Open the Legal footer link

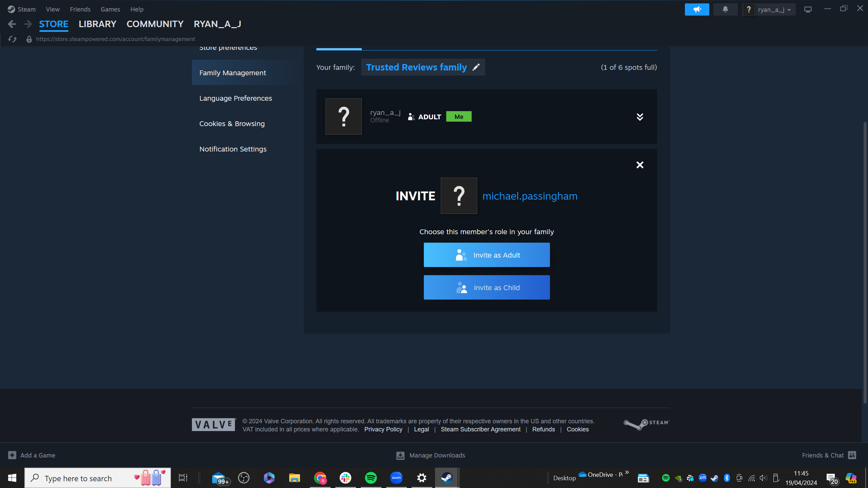pyautogui.click(x=421, y=429)
